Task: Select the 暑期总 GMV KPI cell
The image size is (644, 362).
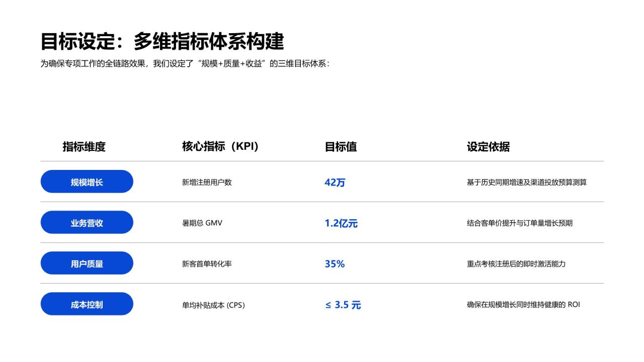Action: coord(202,223)
